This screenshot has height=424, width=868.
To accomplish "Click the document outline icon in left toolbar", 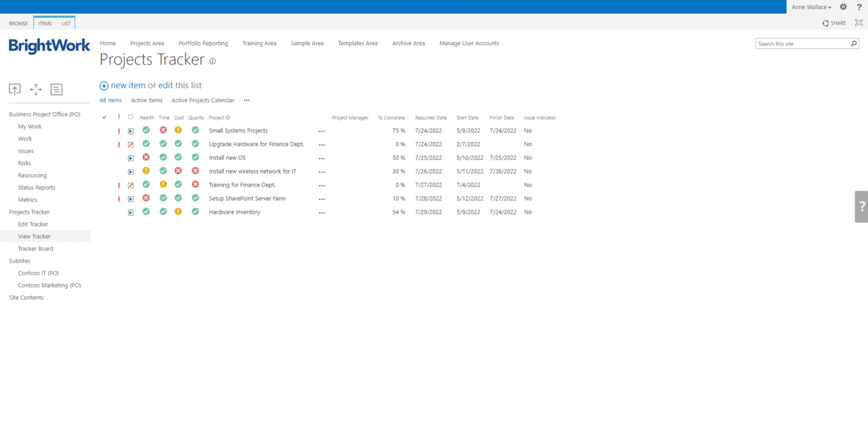I will [56, 89].
